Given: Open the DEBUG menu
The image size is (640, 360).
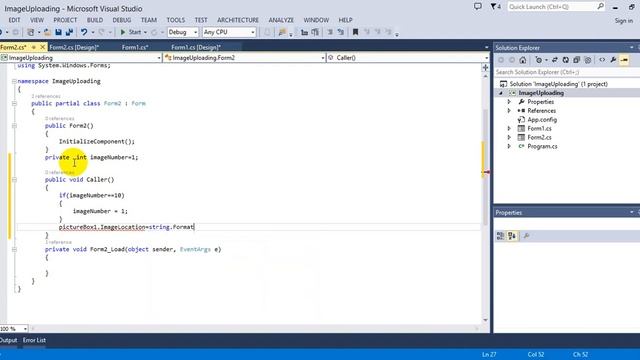Looking at the screenshot, I should [x=122, y=20].
